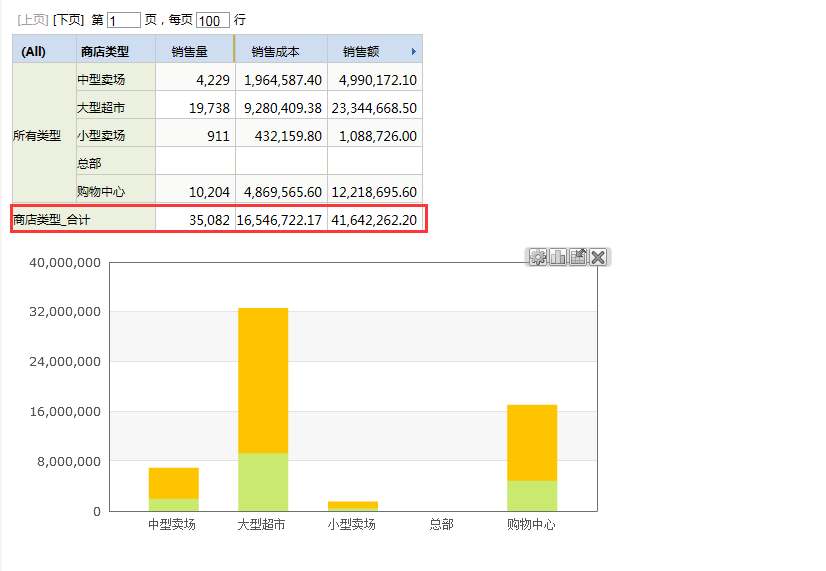Click the 1,964,587.40 cost cell
Viewport: 826px width, 571px height.
tap(281, 77)
